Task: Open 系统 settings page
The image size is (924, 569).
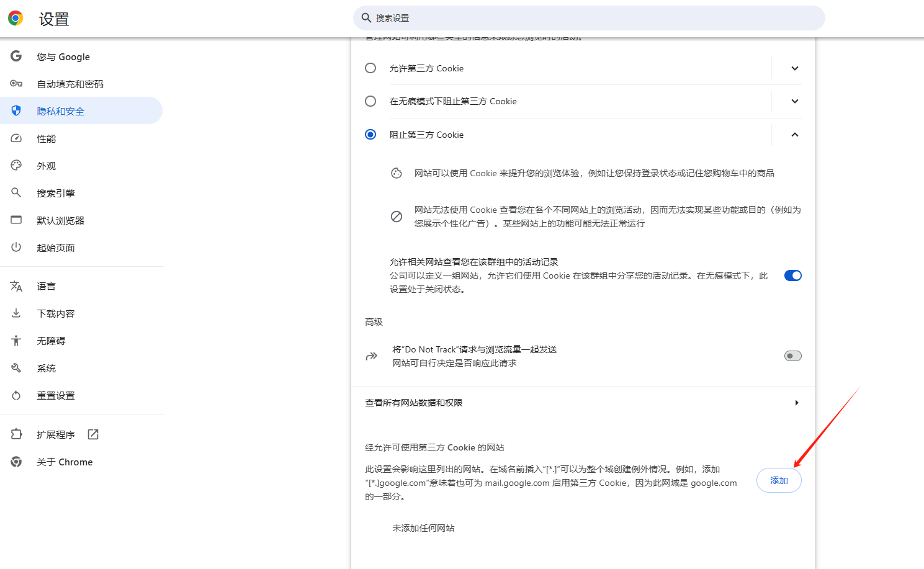Action: pos(81,368)
